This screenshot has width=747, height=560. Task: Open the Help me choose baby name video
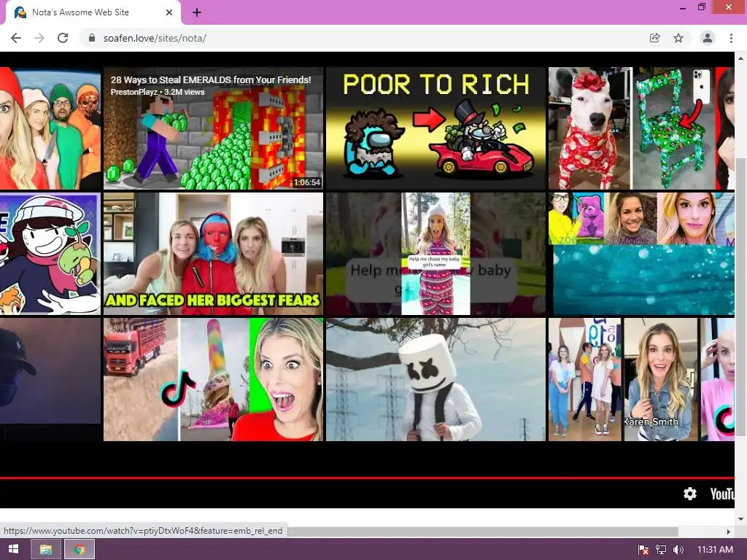tap(436, 254)
